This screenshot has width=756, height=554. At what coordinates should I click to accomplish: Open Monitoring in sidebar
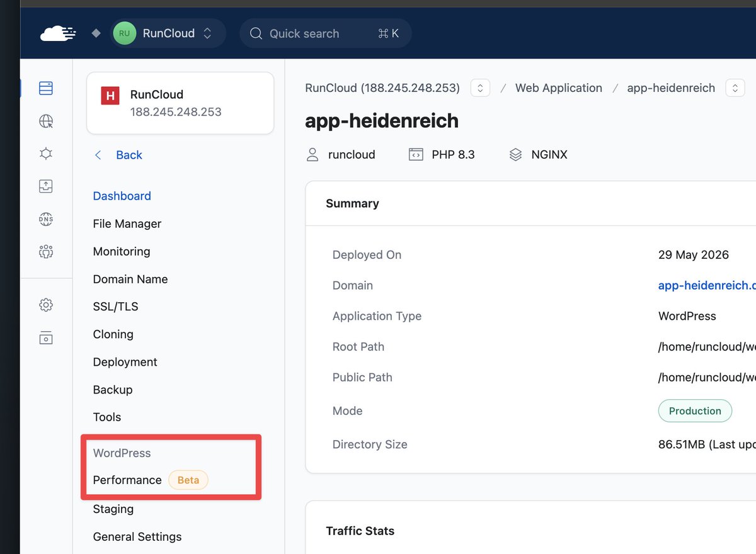[121, 251]
